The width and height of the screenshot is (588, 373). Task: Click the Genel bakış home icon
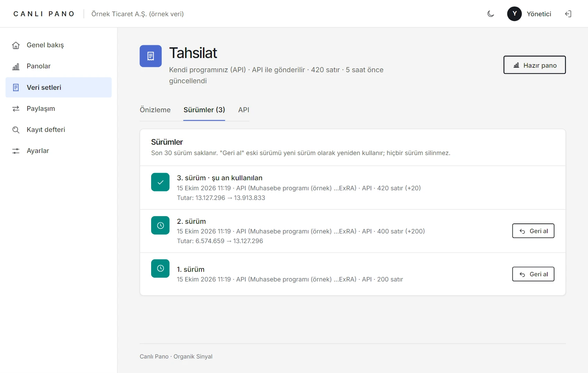16,45
